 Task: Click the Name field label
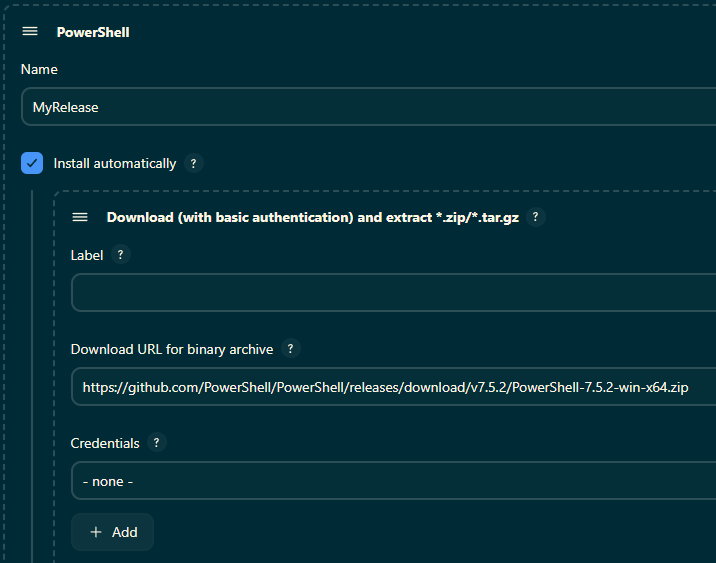[39, 70]
